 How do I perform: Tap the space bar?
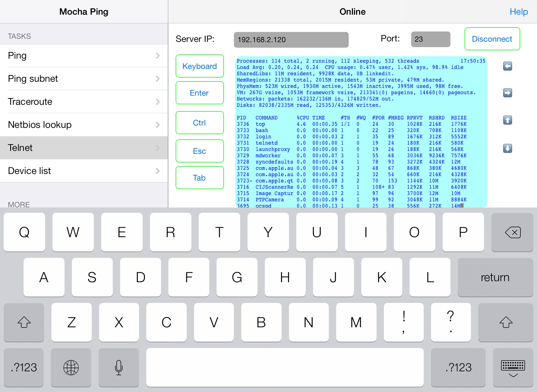coord(285,367)
